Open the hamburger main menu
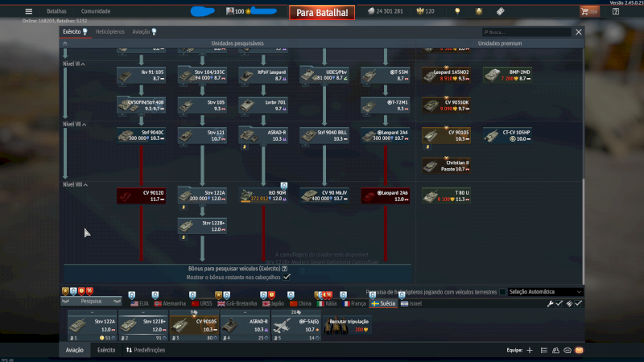Screen dimensions: 644x362 pyautogui.click(x=29, y=11)
